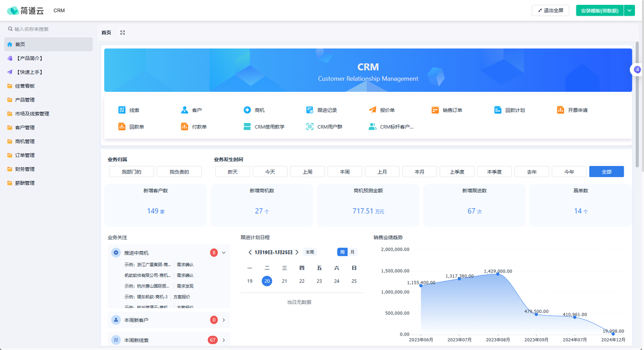
Task: Expand 商机管理 folder in sidebar
Action: pos(48,142)
